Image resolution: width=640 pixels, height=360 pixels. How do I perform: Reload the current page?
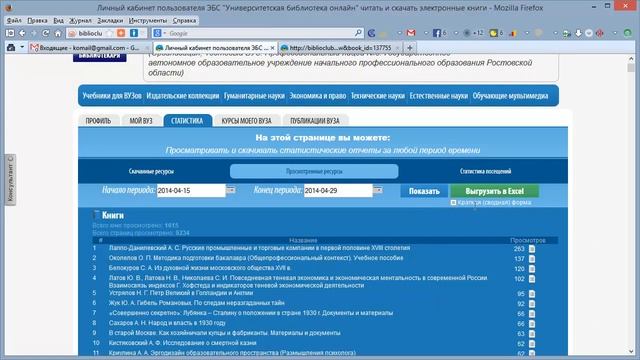[46, 33]
